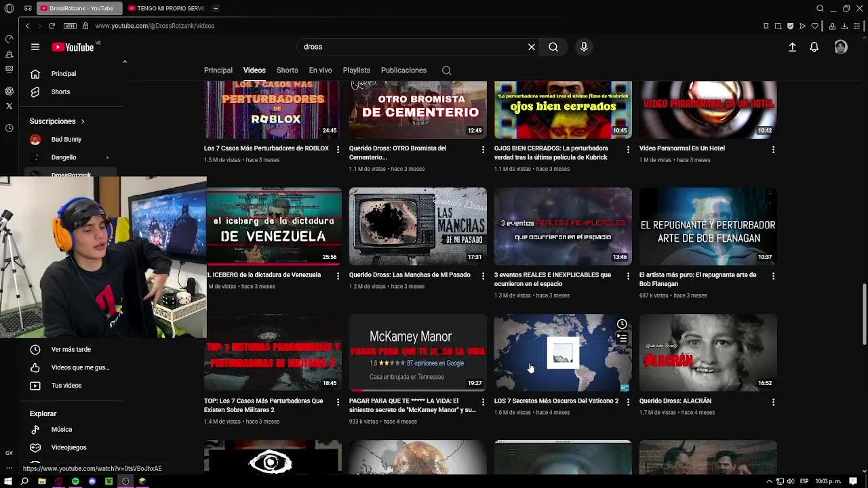Open the Principal channel tab
Image resolution: width=868 pixels, height=488 pixels.
(218, 70)
